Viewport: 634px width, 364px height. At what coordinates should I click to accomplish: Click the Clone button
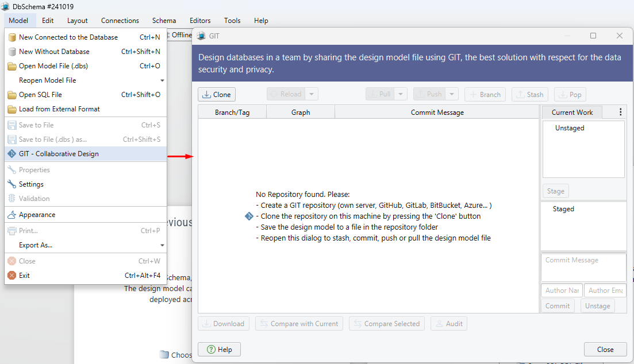click(x=217, y=95)
